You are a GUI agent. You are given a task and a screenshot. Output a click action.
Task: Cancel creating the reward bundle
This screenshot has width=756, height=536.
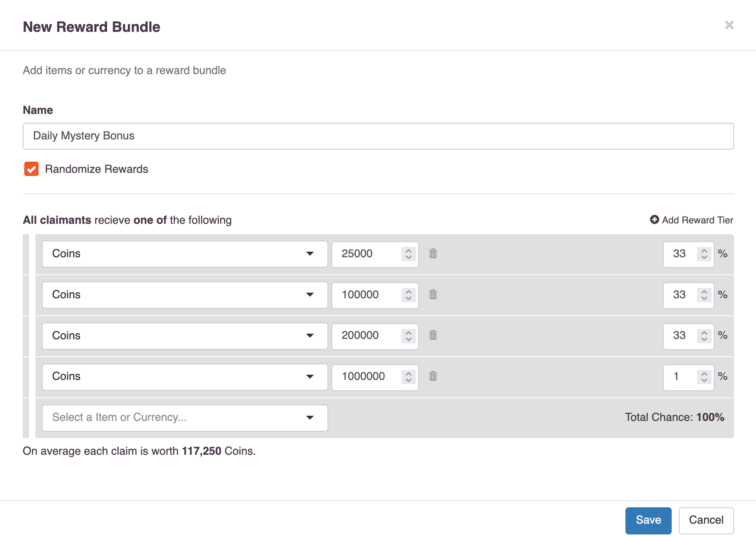[x=706, y=520]
